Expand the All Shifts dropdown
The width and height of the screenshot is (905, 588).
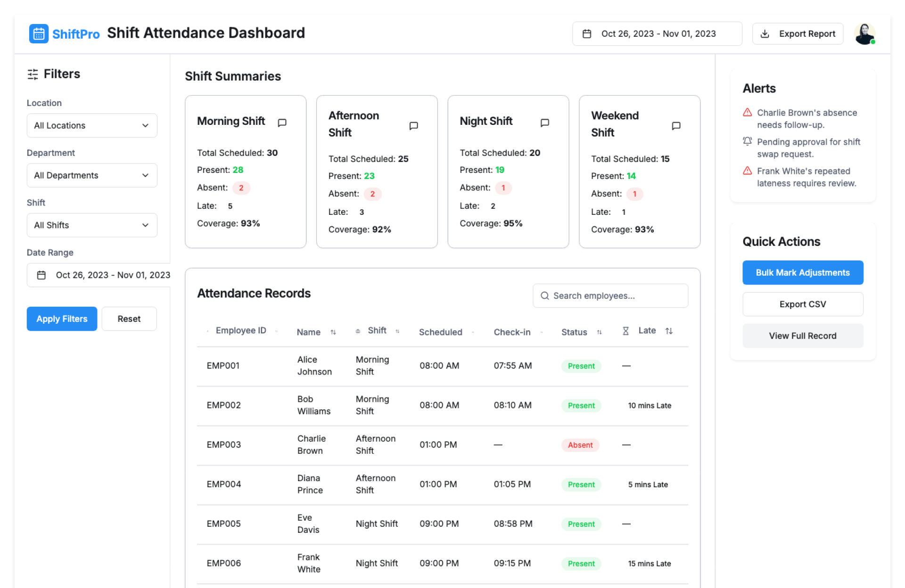pos(92,225)
